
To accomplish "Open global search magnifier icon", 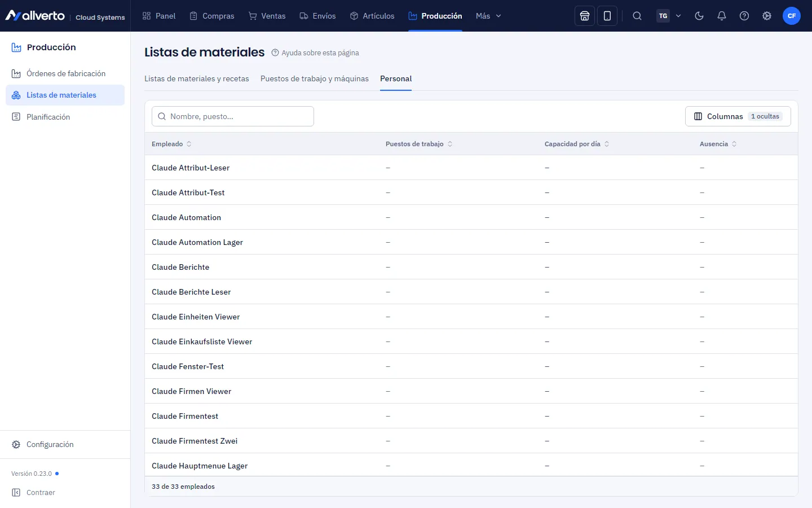I will tap(637, 16).
